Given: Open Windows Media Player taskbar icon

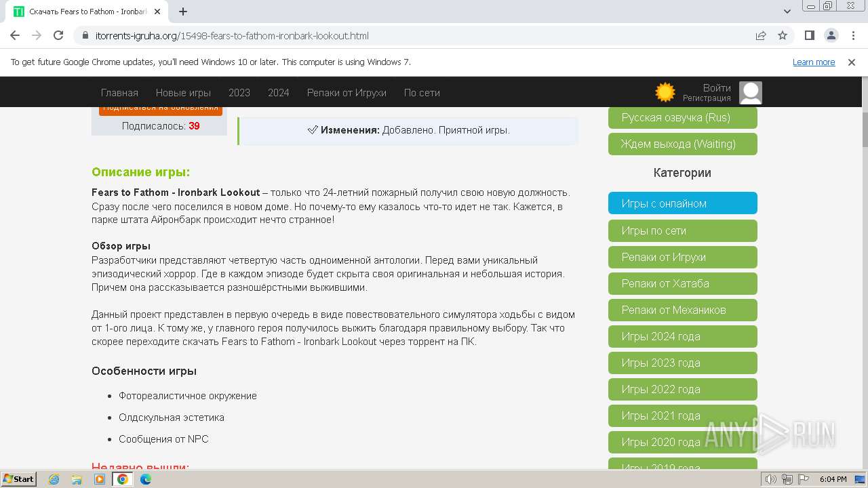Looking at the screenshot, I should point(100,479).
